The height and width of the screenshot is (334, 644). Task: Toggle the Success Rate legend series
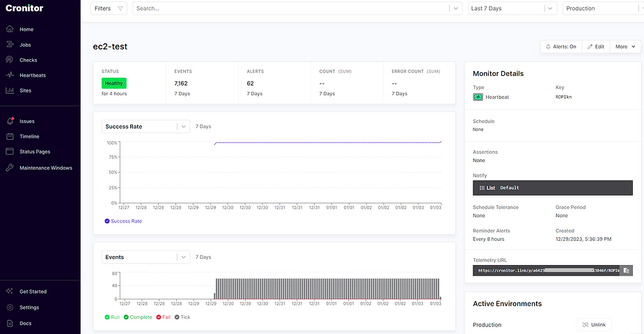click(123, 221)
